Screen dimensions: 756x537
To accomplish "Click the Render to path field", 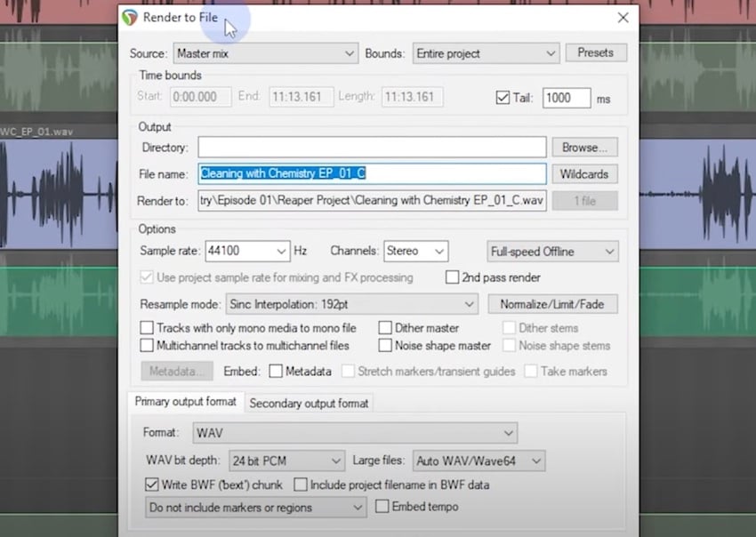I will point(372,201).
